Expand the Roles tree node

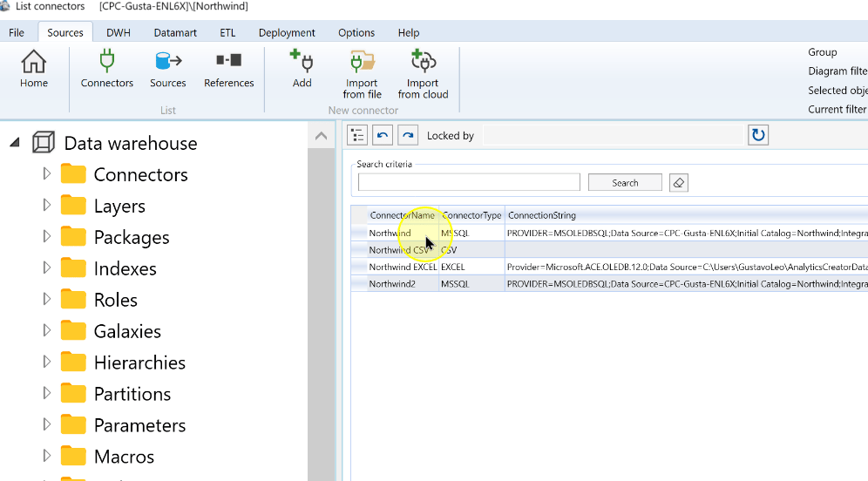tap(47, 299)
